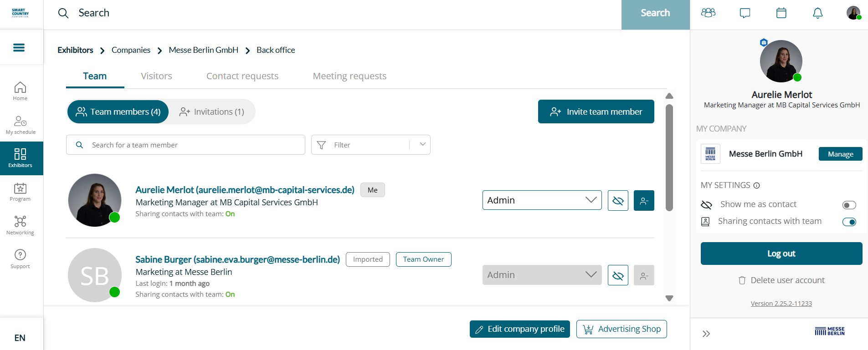Click Edit company profile button
Screen dimensions: 868x350
(520, 329)
